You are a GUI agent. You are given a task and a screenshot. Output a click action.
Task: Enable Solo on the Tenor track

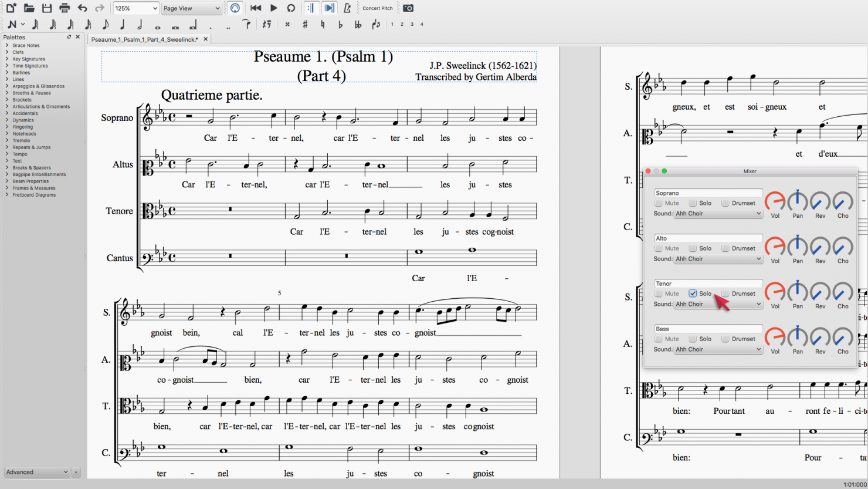[x=694, y=293]
